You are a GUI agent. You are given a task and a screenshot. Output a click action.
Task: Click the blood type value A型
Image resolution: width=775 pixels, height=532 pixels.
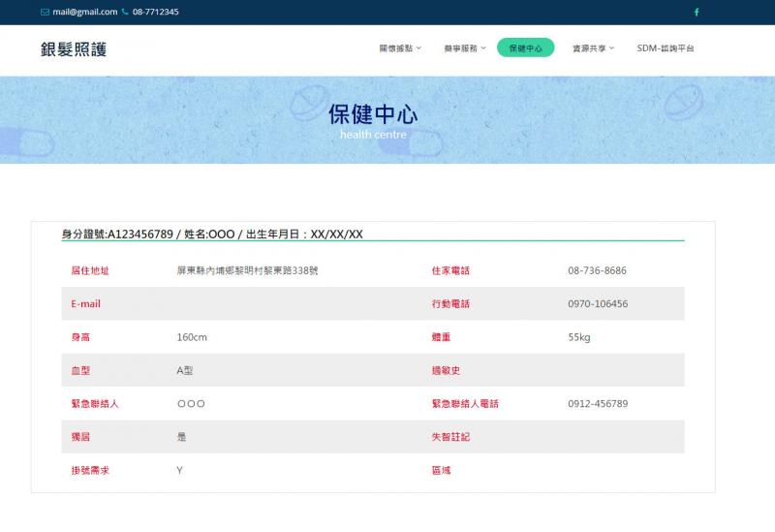tap(185, 370)
